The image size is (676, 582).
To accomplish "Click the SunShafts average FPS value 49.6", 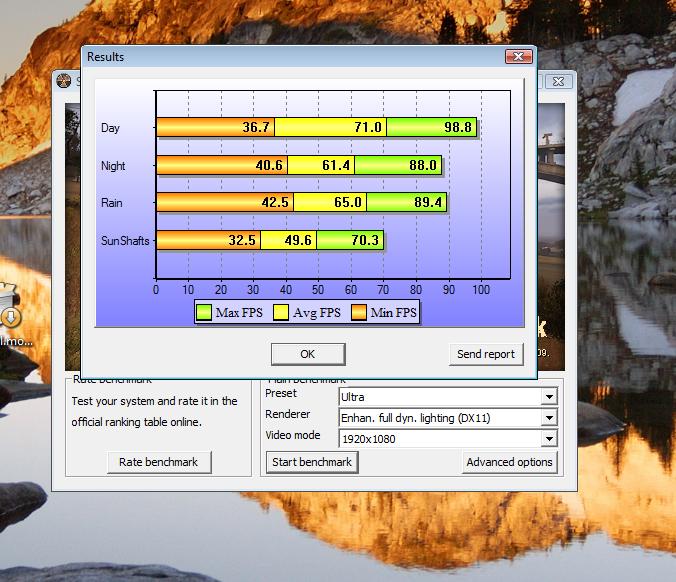I will (x=298, y=240).
